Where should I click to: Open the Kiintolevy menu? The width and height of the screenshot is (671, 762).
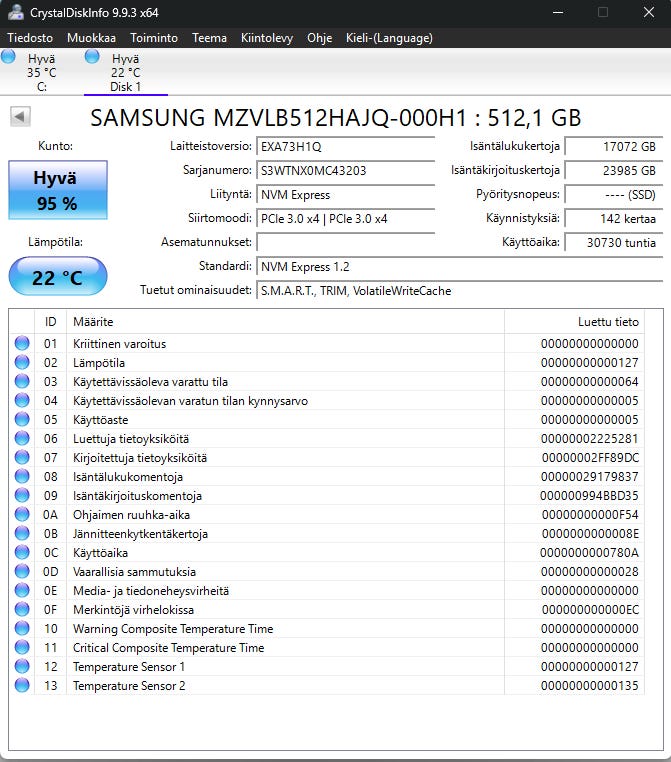pyautogui.click(x=267, y=38)
